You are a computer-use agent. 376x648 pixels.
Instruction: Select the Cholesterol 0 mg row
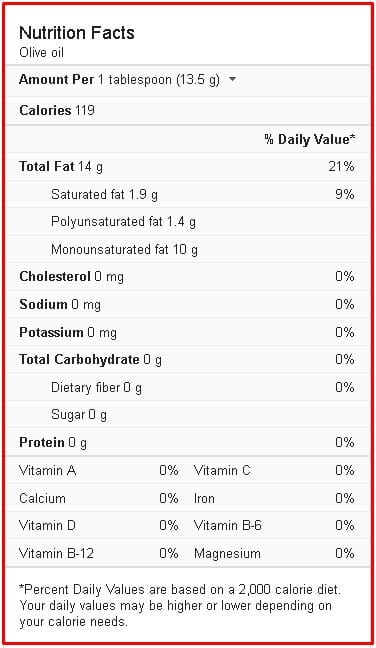coord(188,276)
